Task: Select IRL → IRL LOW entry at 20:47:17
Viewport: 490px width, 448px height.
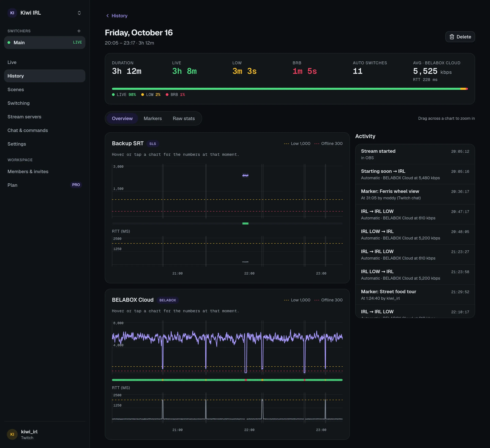Action: [x=415, y=214]
